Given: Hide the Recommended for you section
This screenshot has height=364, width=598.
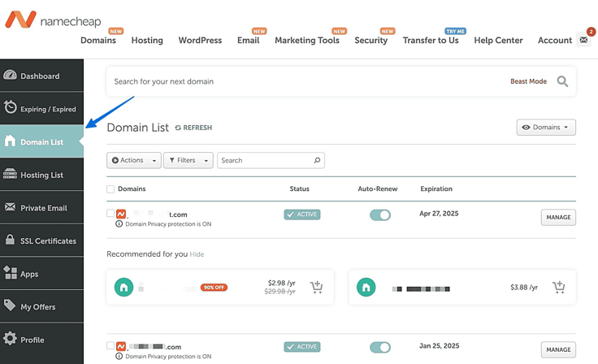Looking at the screenshot, I should [x=197, y=254].
